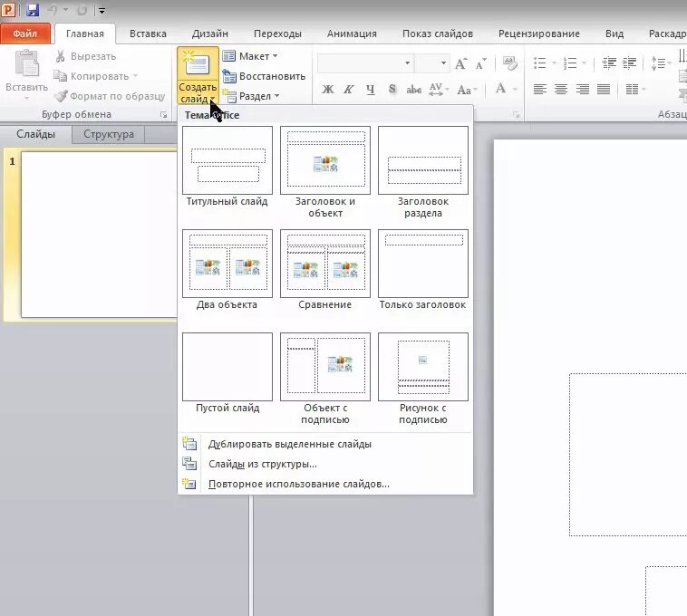Open the line spacing dropdown
Viewport: 687px width, 616px height.
click(661, 63)
